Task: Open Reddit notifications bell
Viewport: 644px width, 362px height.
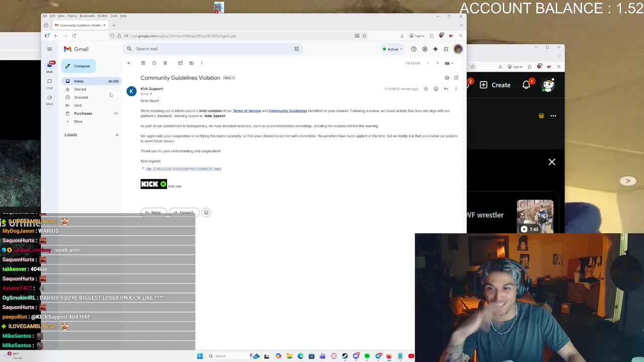Action: click(x=526, y=84)
